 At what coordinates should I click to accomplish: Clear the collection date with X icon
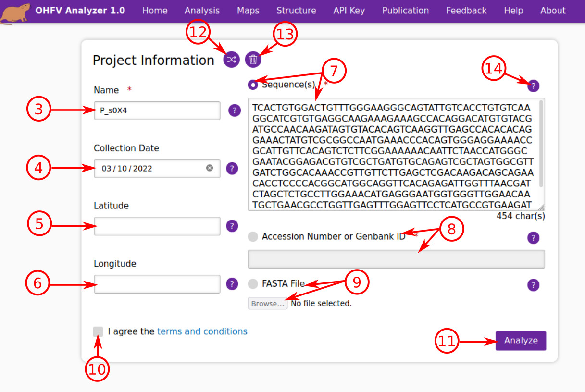(210, 168)
